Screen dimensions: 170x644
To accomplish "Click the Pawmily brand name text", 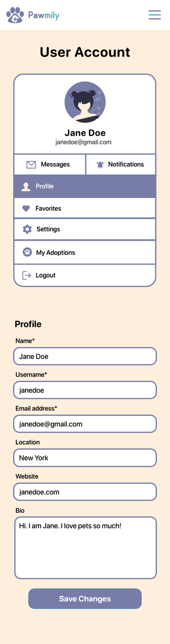I will [44, 15].
